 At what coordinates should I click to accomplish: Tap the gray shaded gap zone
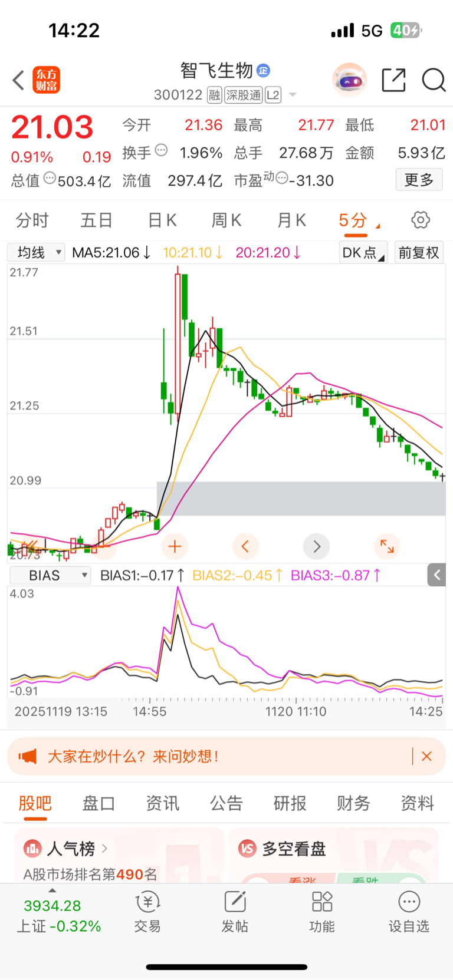point(301,499)
